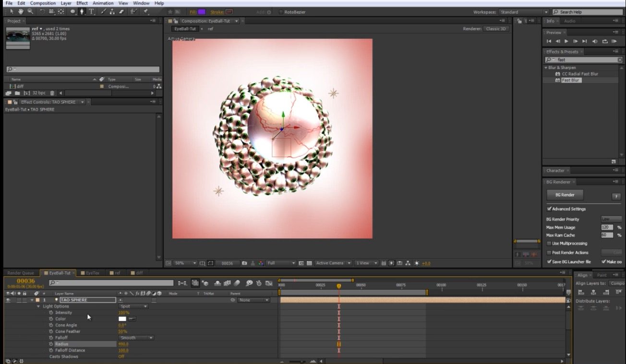Collapse the Blur & Sharpen category

point(546,68)
